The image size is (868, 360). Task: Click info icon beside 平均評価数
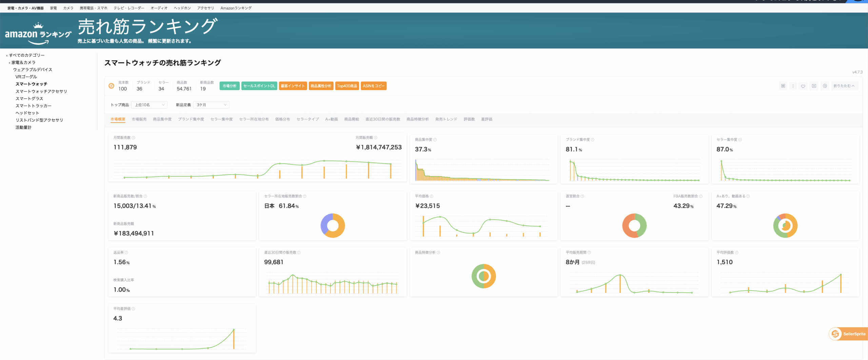click(737, 253)
